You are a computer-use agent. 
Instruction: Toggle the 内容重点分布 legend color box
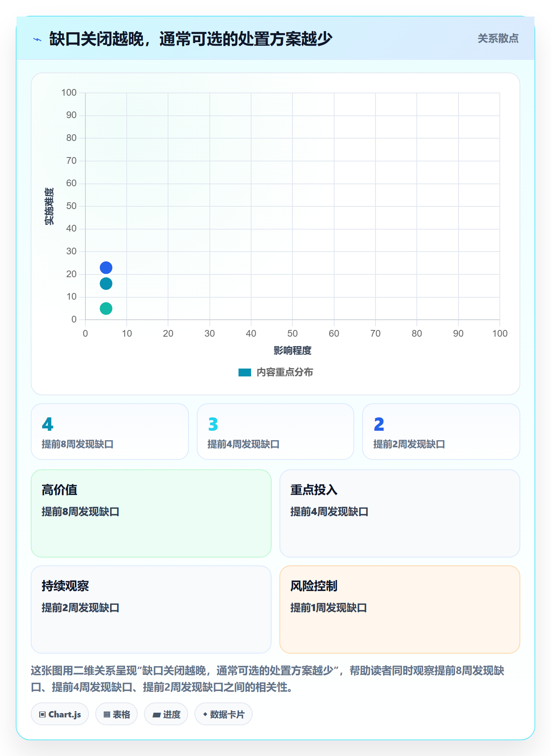coord(245,372)
